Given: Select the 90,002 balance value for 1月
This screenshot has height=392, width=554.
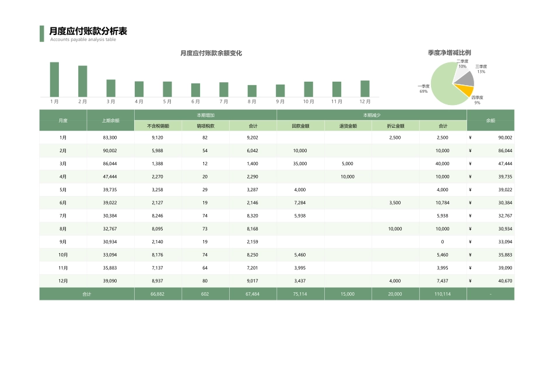Looking at the screenshot, I should (x=504, y=138).
